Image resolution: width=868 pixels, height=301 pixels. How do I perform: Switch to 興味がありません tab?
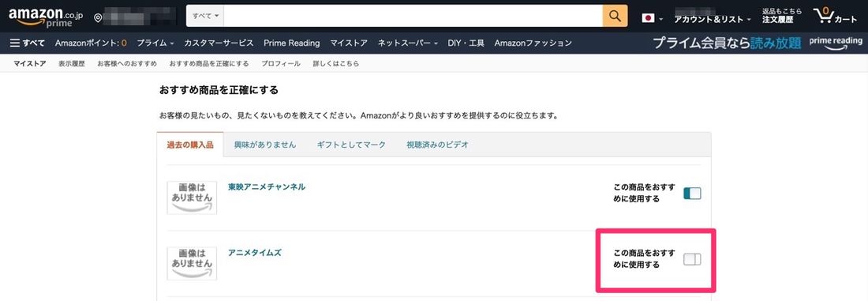click(264, 145)
